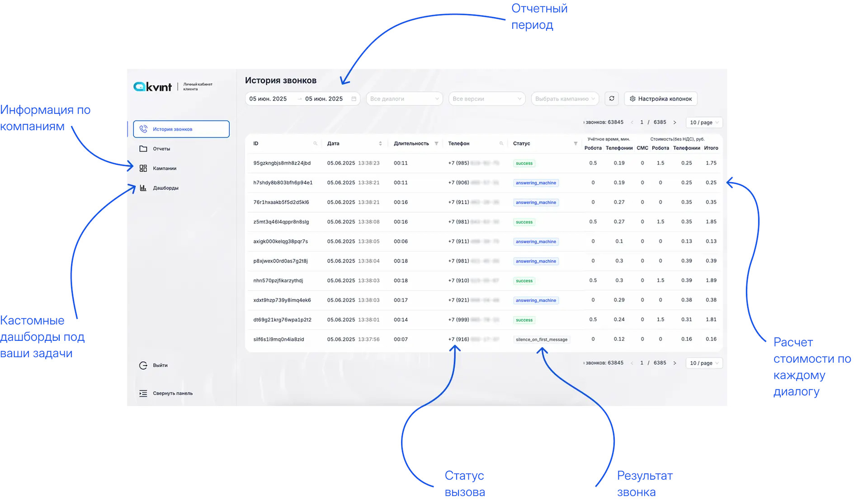The width and height of the screenshot is (868, 500).
Task: Expand the Все версии dropdown
Action: [486, 99]
